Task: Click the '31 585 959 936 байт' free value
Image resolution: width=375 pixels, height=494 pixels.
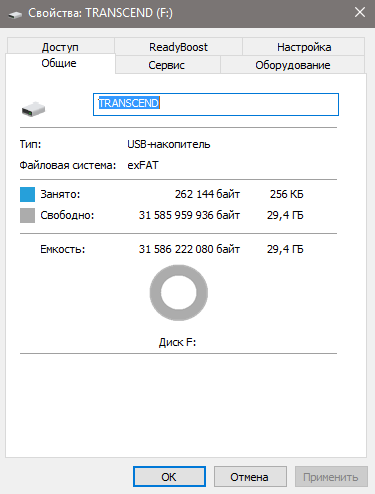Action: [x=189, y=215]
